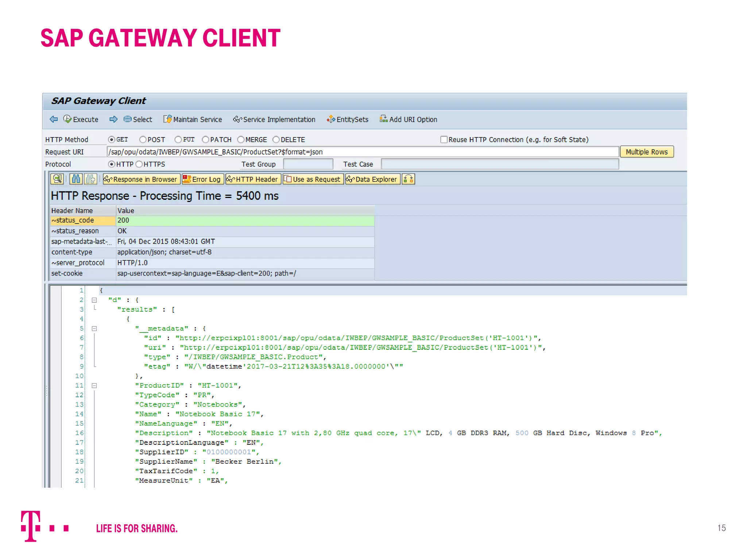The width and height of the screenshot is (747, 560).
Task: Click Add URI Option
Action: tap(408, 119)
